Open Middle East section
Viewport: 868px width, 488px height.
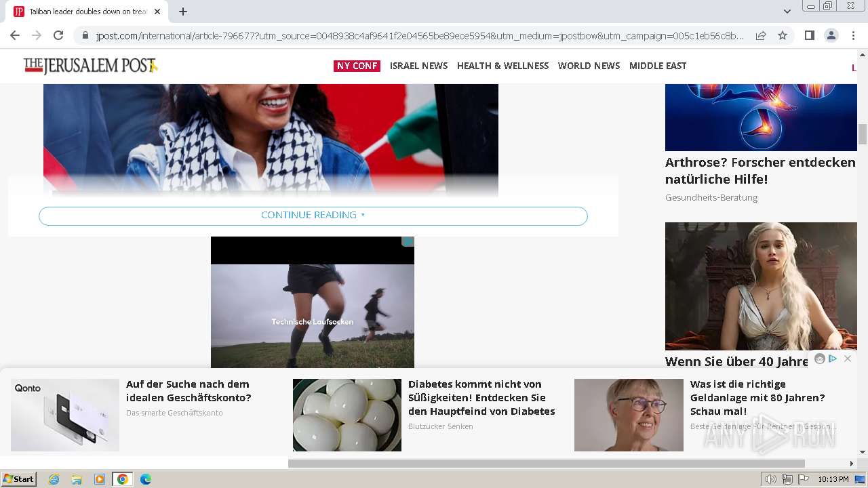click(658, 66)
